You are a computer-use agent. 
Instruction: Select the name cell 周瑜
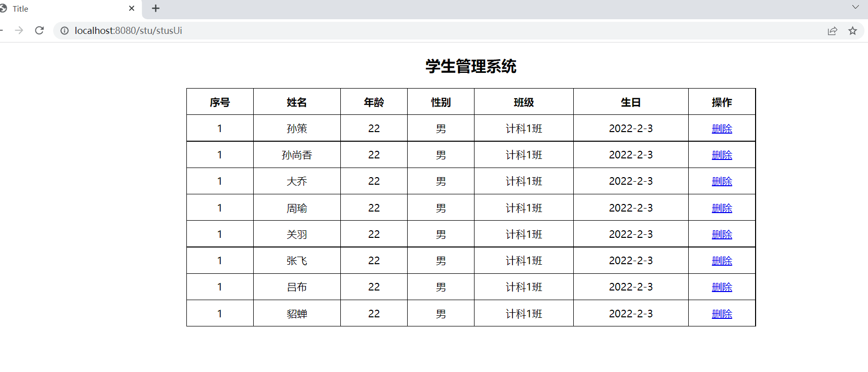(x=297, y=208)
